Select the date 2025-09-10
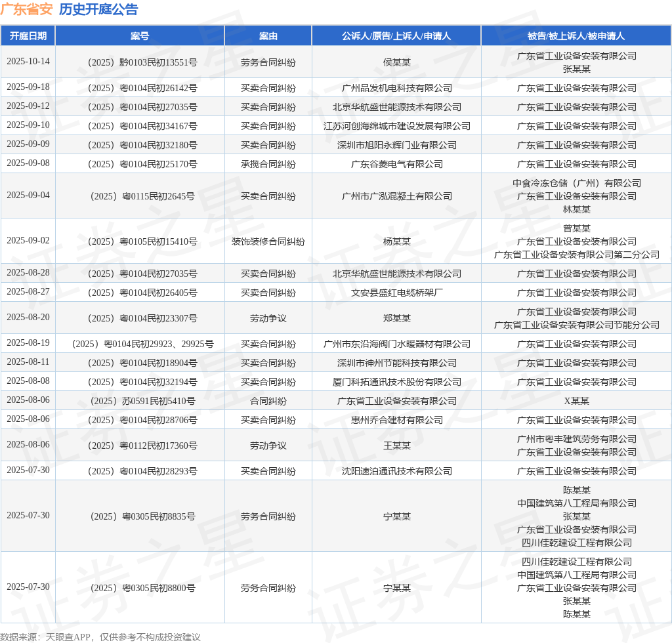672x643 pixels. click(28, 125)
